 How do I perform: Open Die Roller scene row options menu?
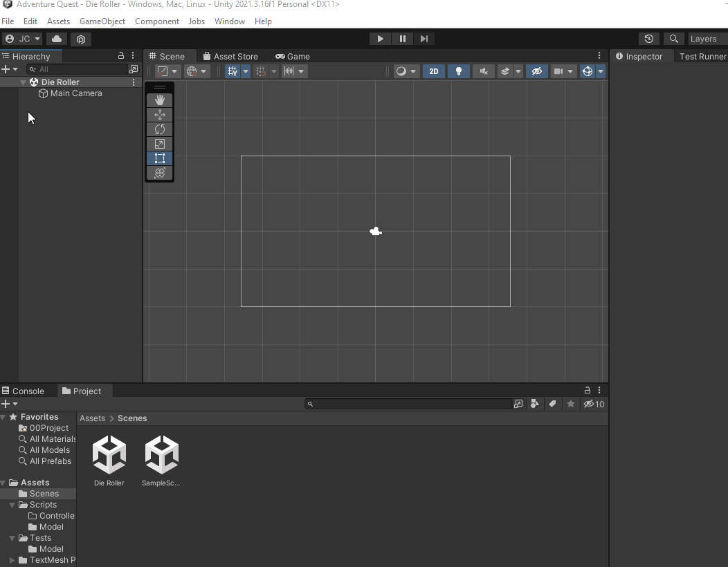[x=134, y=82]
